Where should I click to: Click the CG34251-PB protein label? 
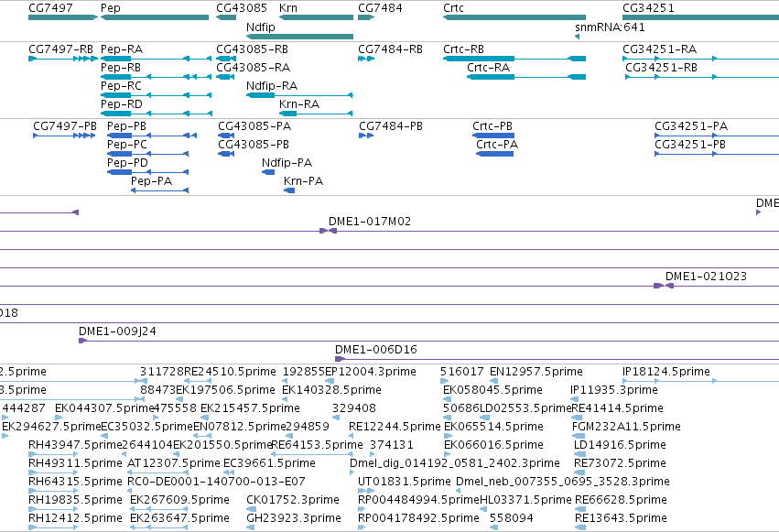click(690, 145)
